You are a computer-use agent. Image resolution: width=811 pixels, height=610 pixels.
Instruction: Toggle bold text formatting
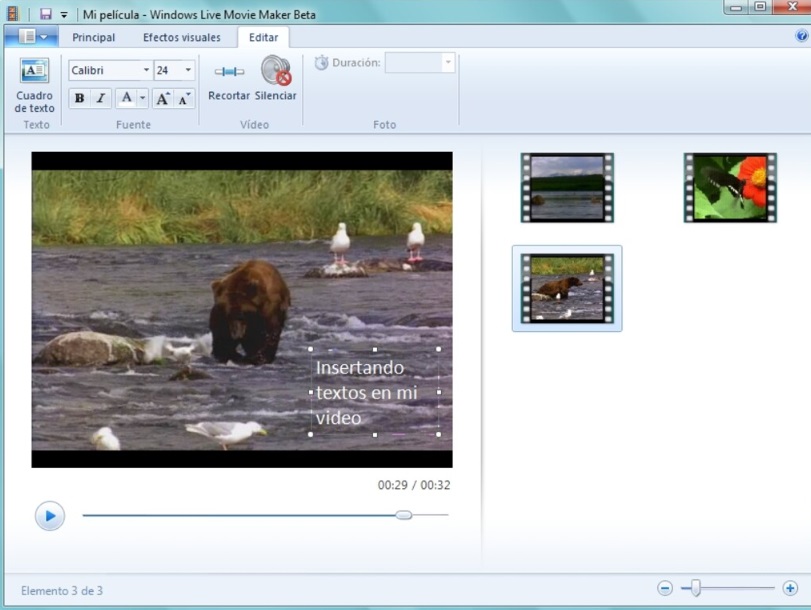79,98
